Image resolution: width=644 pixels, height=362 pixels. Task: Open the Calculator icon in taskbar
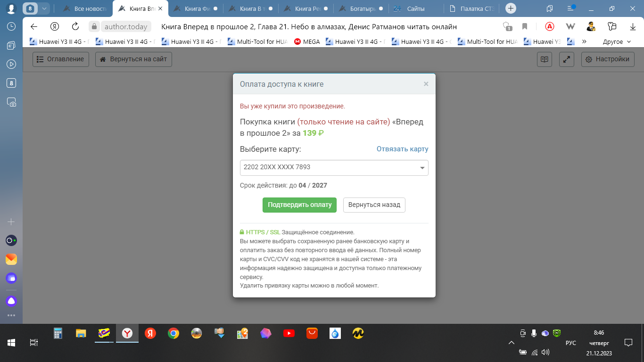[58, 333]
